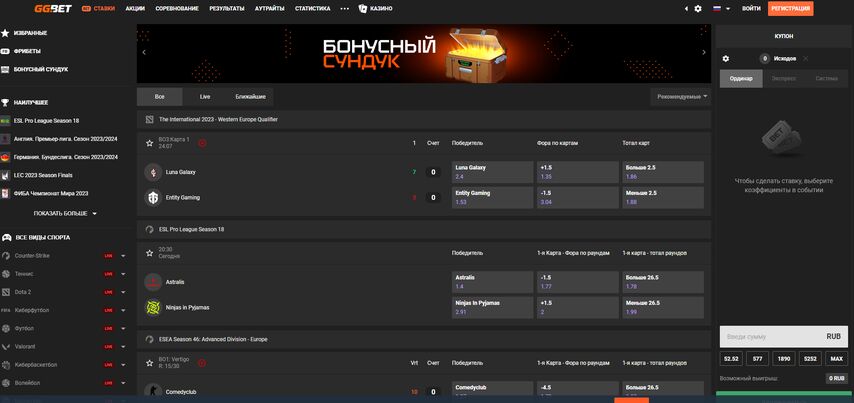Select the Экспресс coupon tab

784,78
